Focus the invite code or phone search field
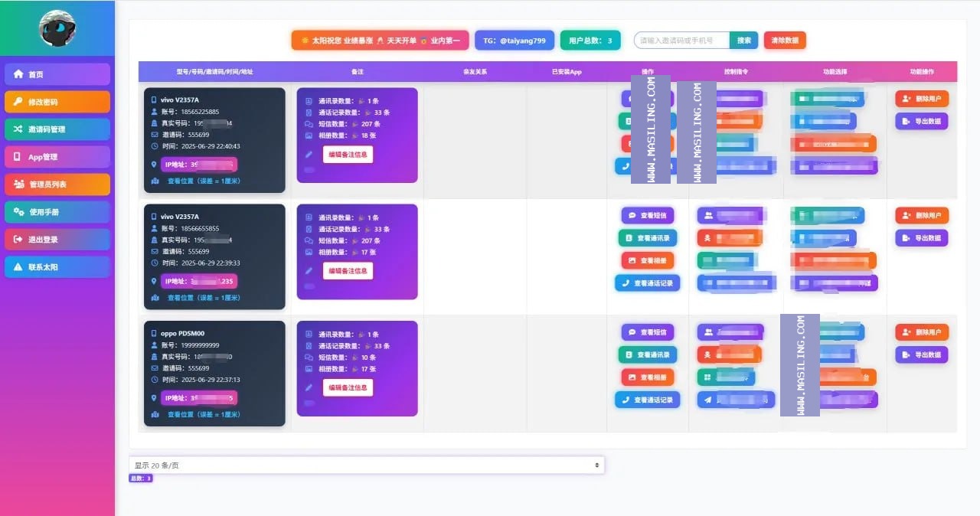Screen dimensions: 980x516 coord(682,41)
